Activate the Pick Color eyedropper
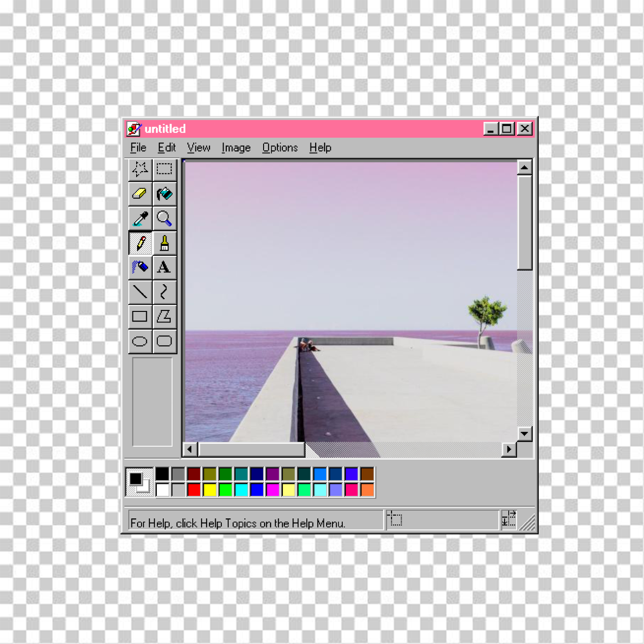 [x=140, y=218]
